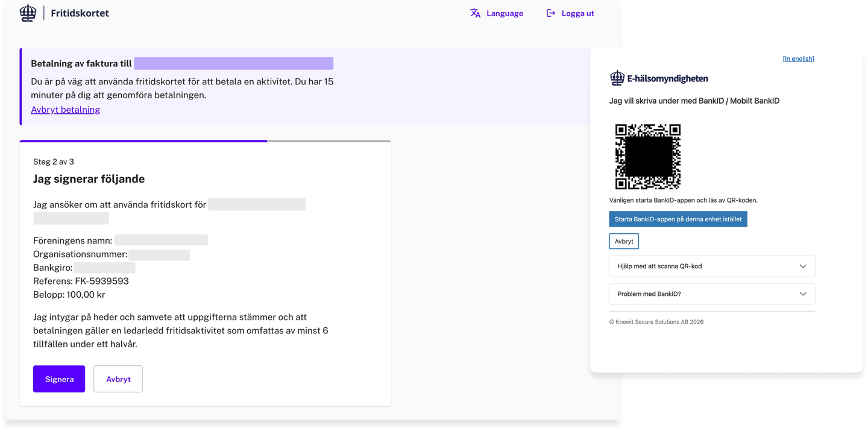This screenshot has width=868, height=431.
Task: Switch BankID panel with In english link
Action: click(x=798, y=58)
